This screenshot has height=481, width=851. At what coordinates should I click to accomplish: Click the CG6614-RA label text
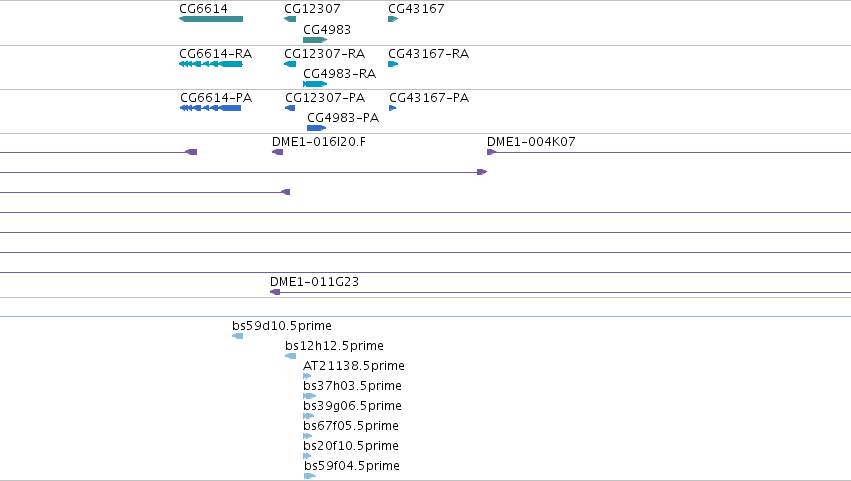pyautogui.click(x=215, y=54)
